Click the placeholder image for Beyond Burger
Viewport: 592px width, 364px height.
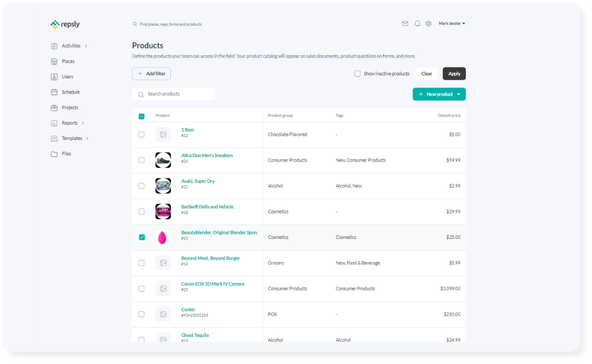pos(163,263)
